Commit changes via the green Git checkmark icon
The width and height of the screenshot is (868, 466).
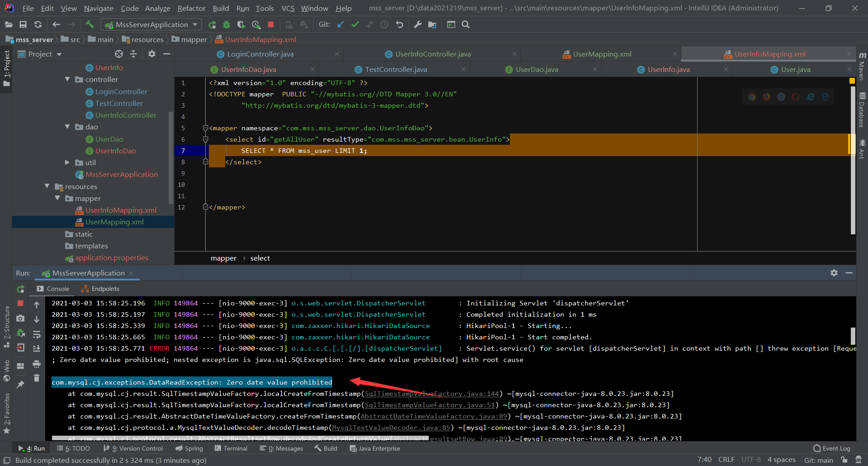click(x=355, y=24)
